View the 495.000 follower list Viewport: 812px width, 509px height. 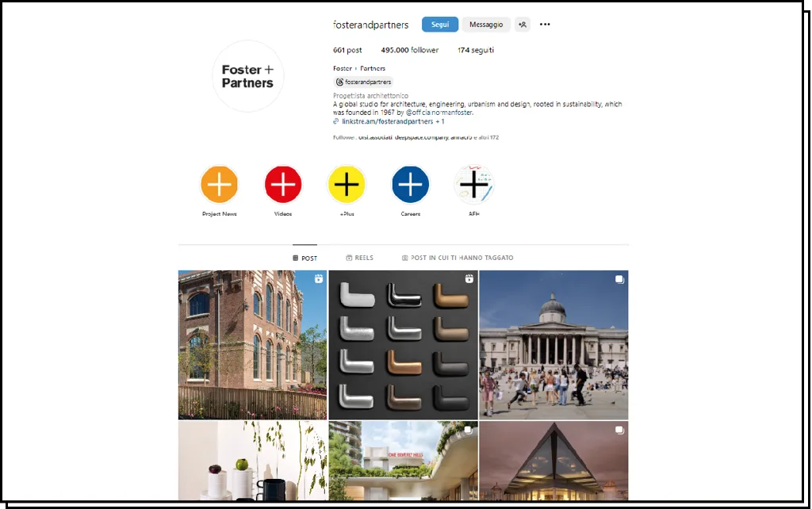click(410, 50)
